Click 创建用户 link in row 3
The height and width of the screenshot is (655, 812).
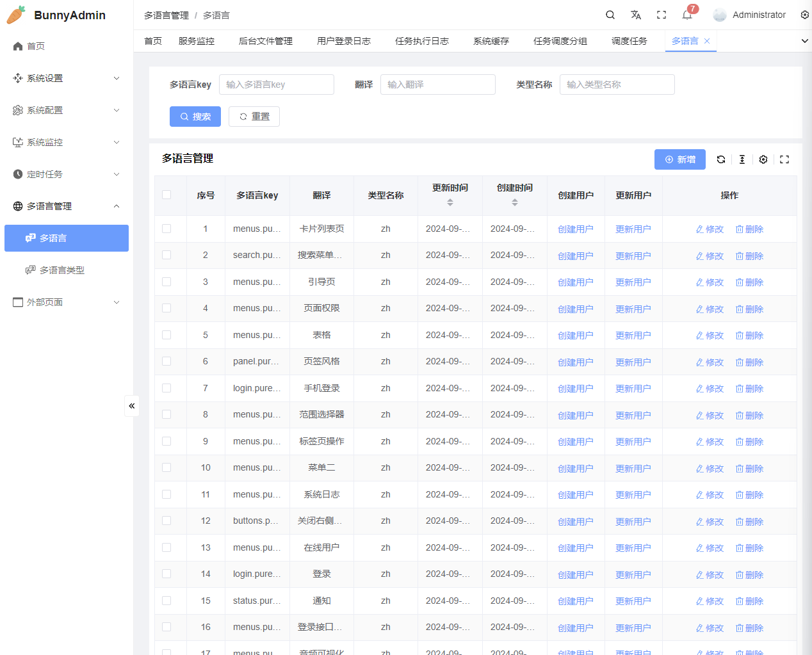pyautogui.click(x=576, y=282)
